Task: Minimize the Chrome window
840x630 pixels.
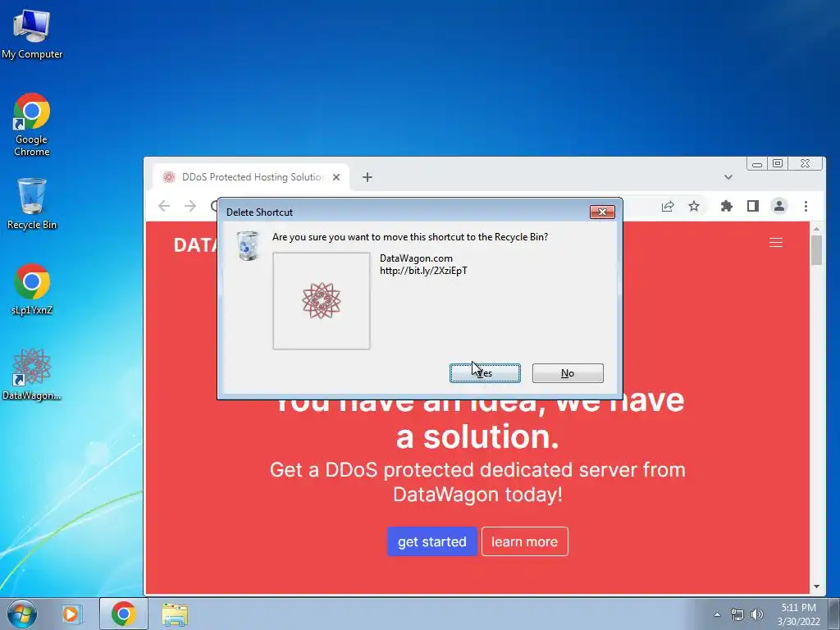Action: 757,164
